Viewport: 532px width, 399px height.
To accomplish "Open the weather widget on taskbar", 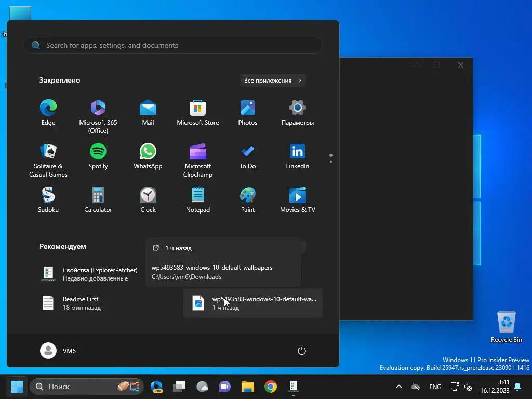I will (202, 387).
